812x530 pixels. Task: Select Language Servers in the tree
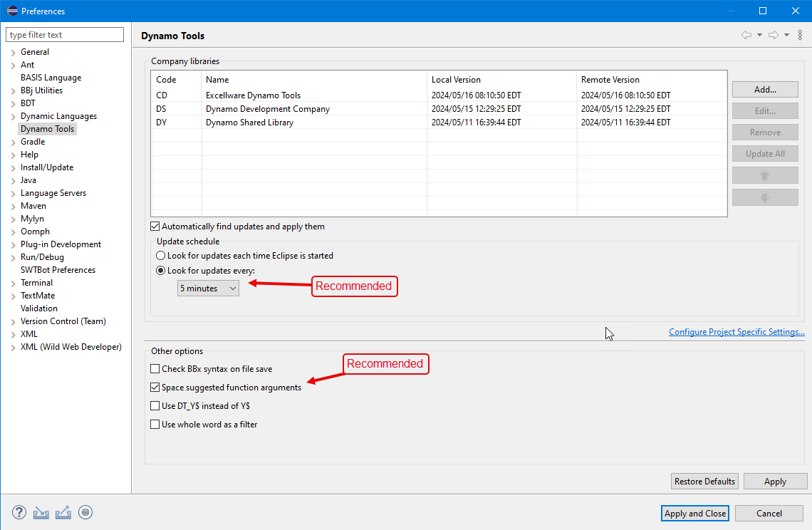[x=53, y=193]
